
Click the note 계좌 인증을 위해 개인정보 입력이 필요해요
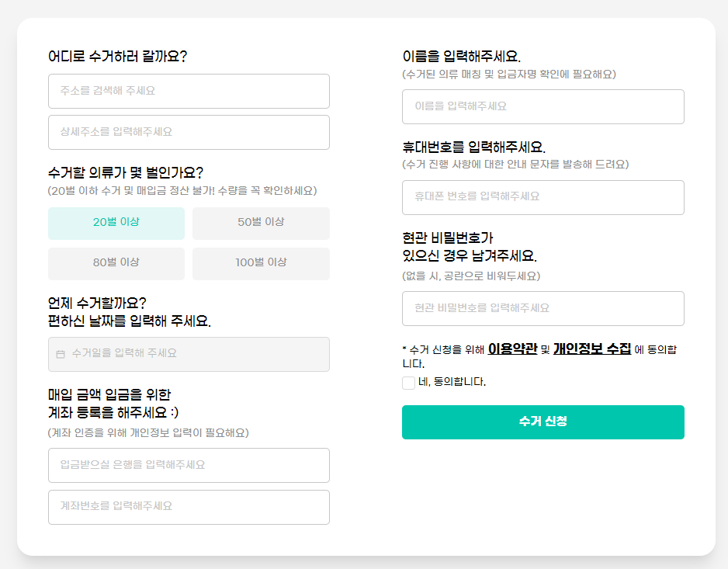[x=148, y=433]
